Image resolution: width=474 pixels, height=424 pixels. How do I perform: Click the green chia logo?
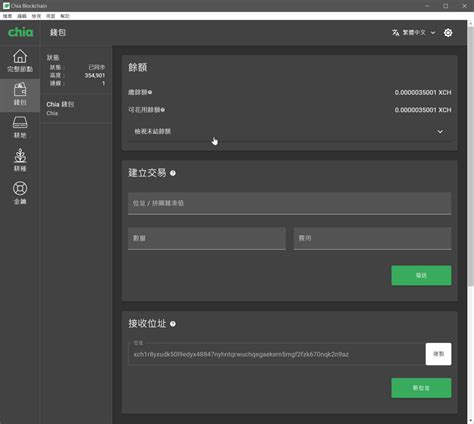pos(20,32)
